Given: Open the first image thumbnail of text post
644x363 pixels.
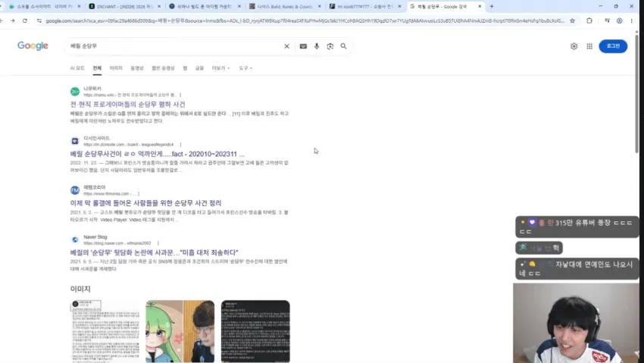Looking at the screenshot, I should pos(105,331).
